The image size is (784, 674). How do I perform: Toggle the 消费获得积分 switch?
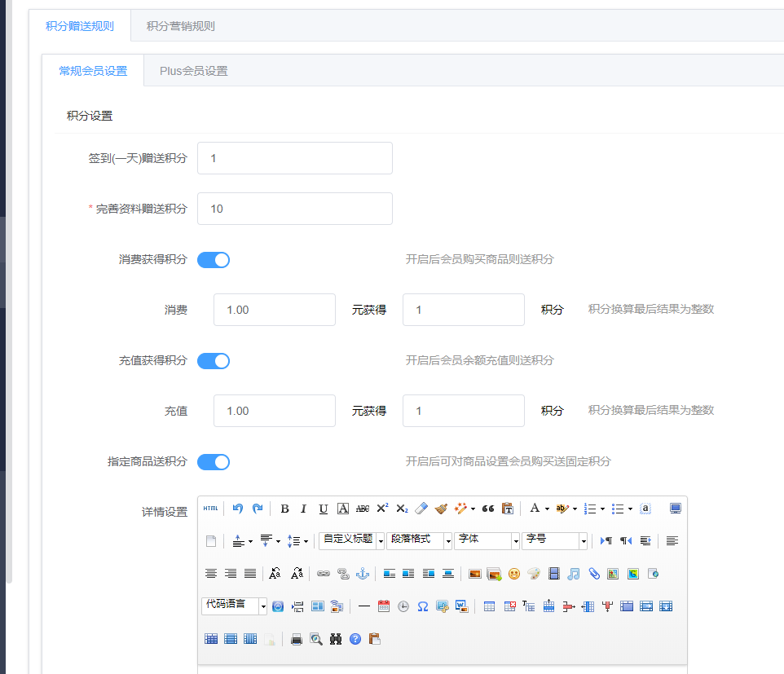[x=214, y=260]
